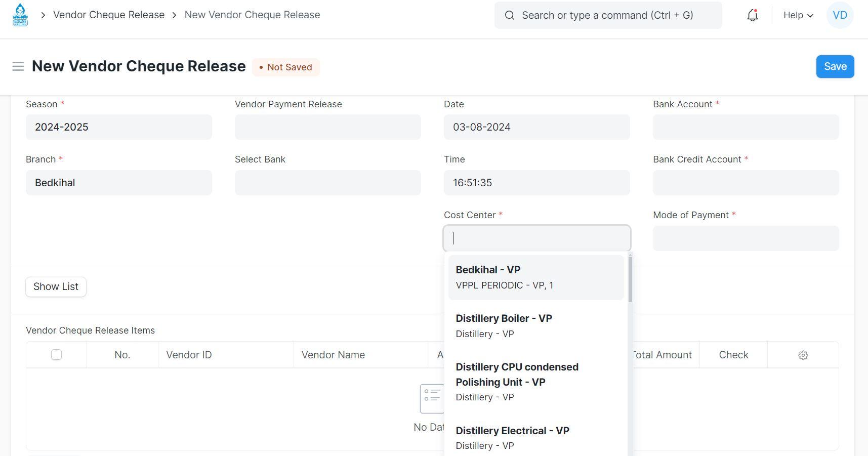Open the Help dropdown
The image size is (868, 456).
pos(798,15)
